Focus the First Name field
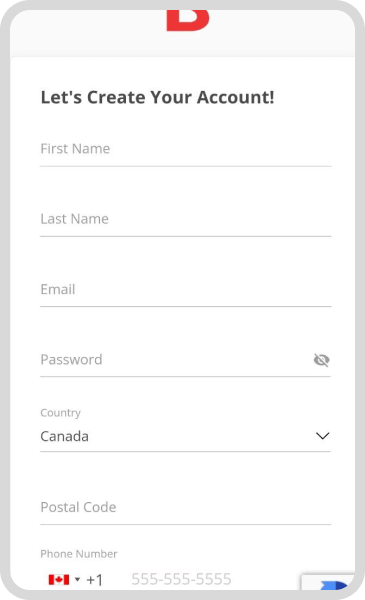Image resolution: width=365 pixels, height=600 pixels. coord(186,149)
